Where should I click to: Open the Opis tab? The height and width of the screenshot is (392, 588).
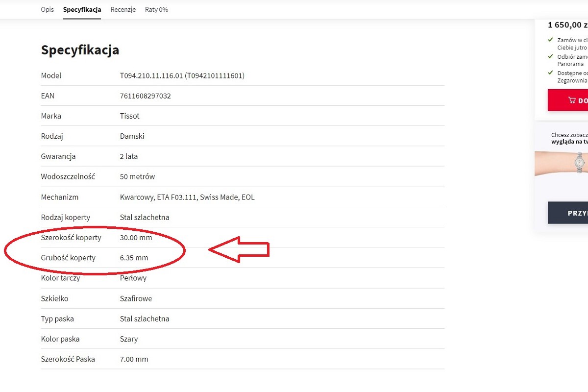point(48,9)
